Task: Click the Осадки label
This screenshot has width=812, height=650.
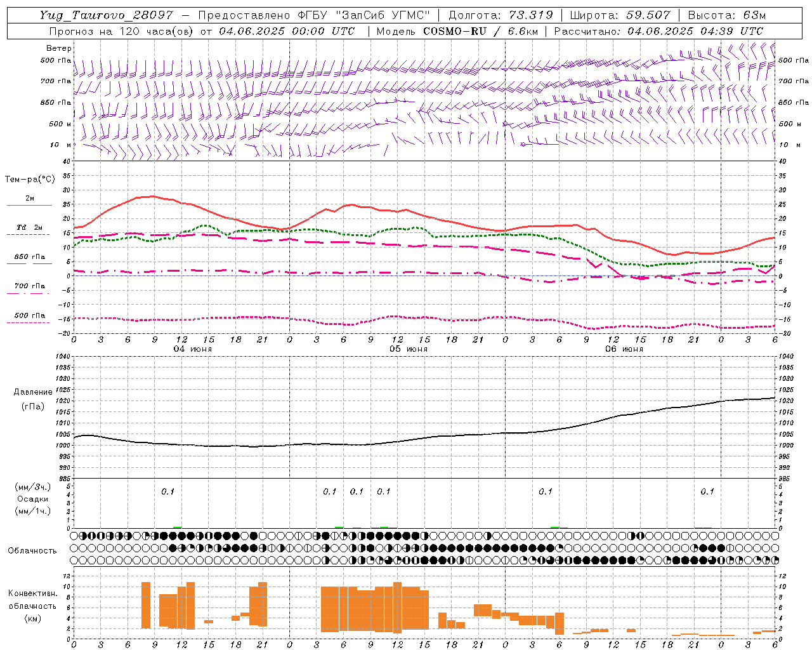Action: point(33,499)
